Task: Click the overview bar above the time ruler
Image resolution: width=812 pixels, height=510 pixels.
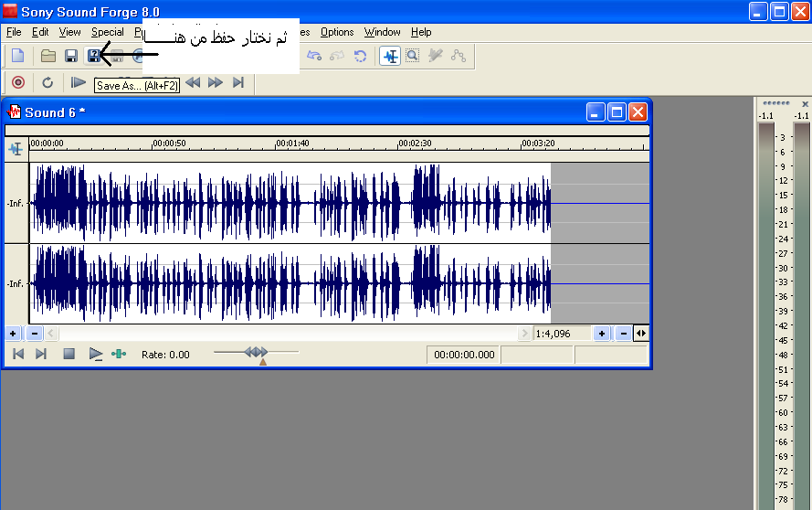Action: 327,130
